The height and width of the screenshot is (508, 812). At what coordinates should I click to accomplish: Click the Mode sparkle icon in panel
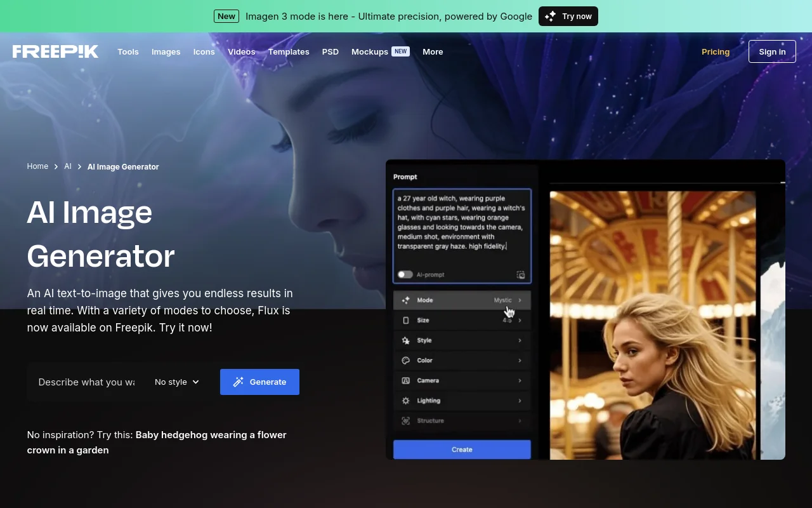[406, 300]
